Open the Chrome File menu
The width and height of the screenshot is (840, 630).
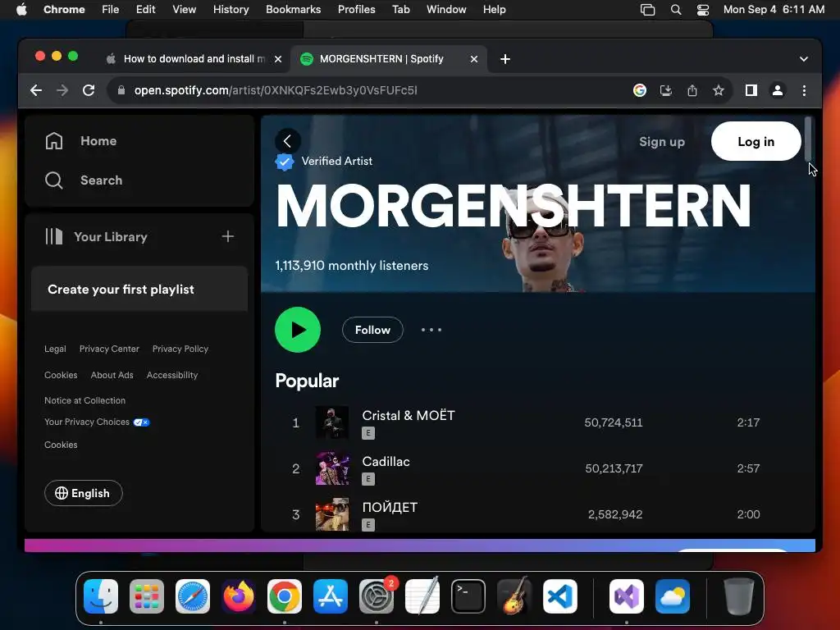[x=111, y=10]
